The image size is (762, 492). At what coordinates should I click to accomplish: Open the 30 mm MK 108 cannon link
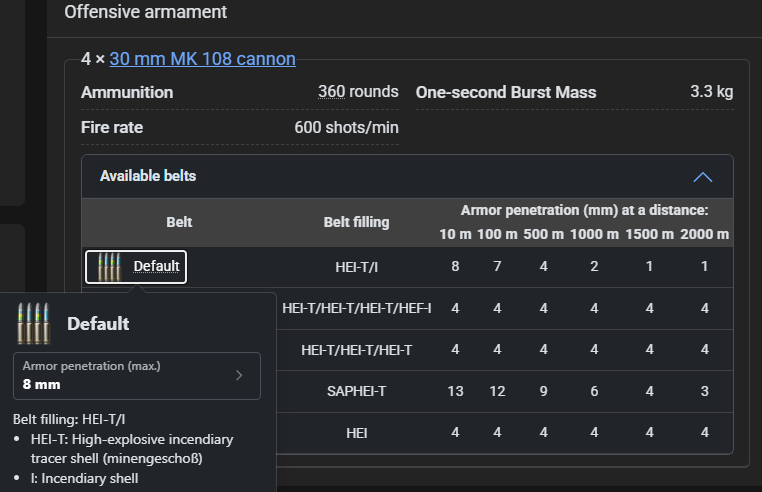pyautogui.click(x=202, y=59)
